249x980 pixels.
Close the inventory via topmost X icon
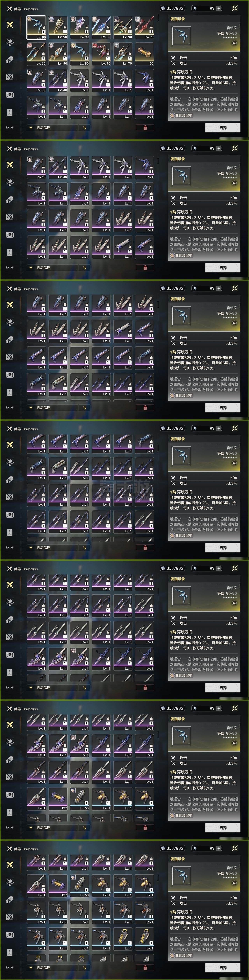pos(235,8)
